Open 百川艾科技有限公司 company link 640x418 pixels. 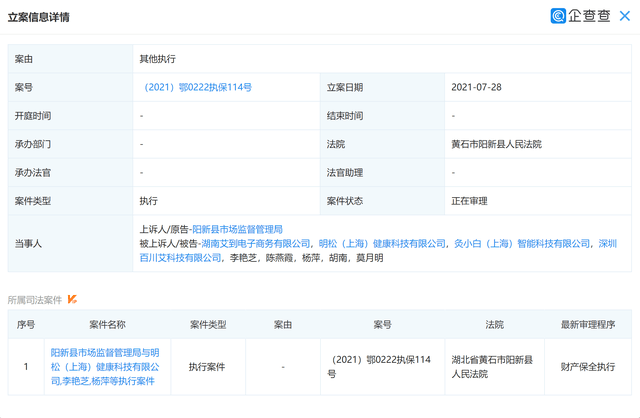point(180,258)
